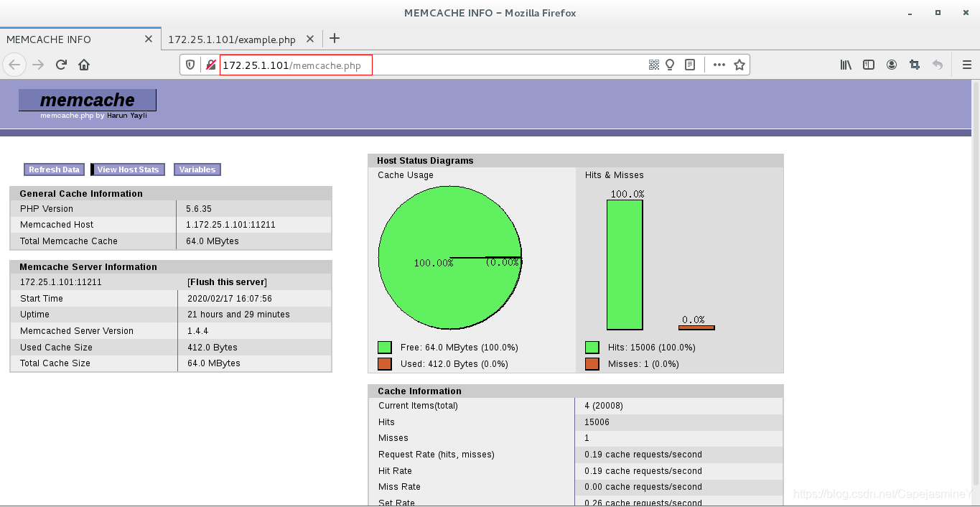This screenshot has height=507, width=980.
Task: Maximize the Firefox window
Action: [938, 12]
